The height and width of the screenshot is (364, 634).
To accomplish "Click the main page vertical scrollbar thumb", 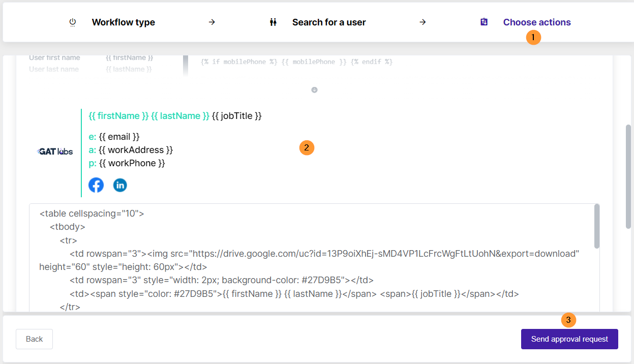I will pyautogui.click(x=628, y=175).
